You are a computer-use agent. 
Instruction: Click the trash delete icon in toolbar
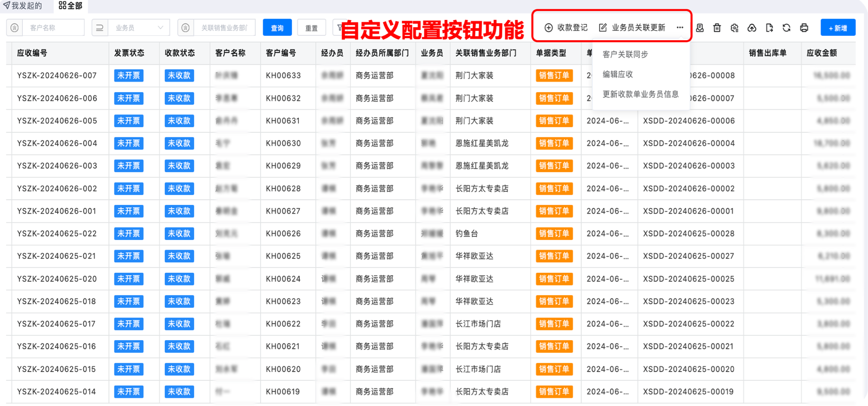[717, 28]
